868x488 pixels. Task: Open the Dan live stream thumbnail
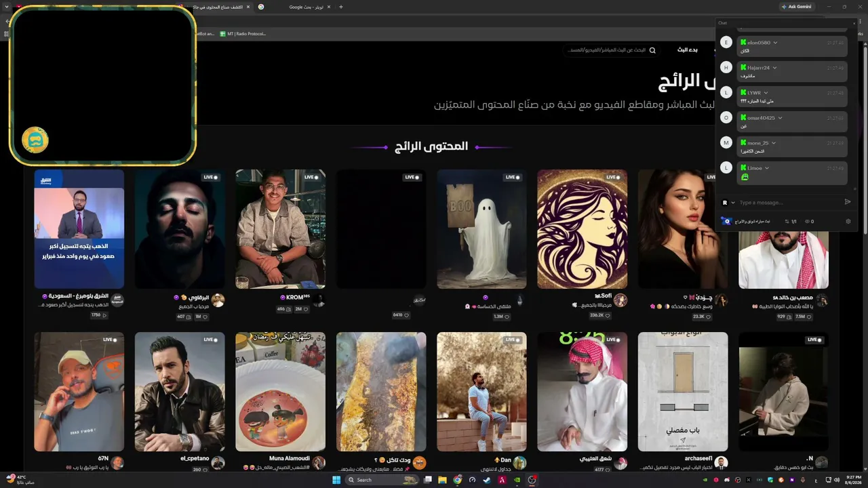pos(481,392)
